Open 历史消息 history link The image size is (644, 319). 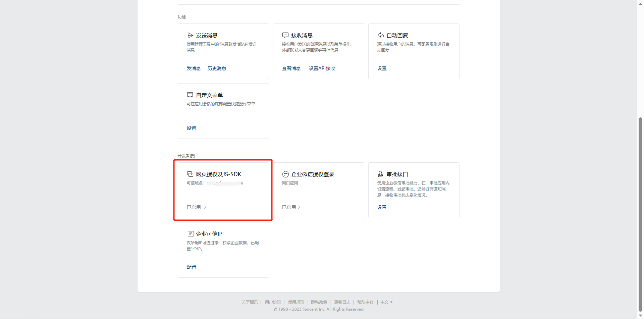tap(217, 68)
